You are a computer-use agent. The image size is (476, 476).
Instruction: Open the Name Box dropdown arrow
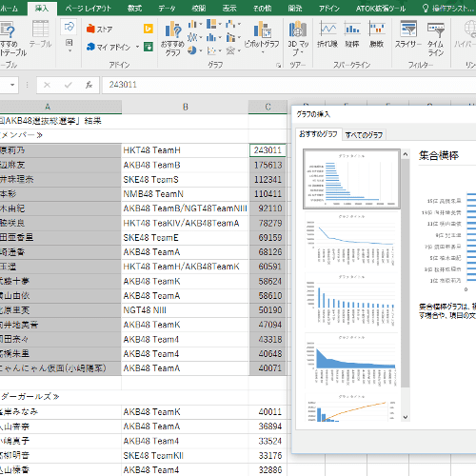click(12, 85)
